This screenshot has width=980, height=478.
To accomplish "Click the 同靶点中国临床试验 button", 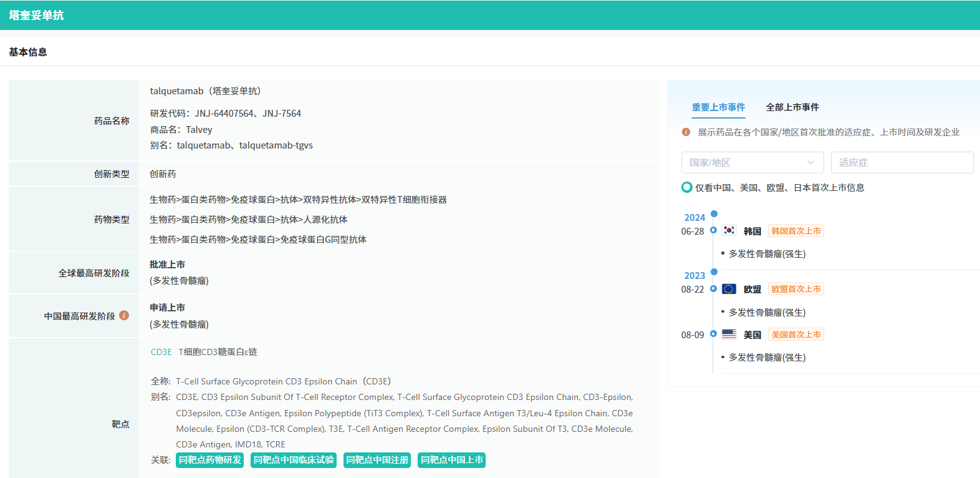I will click(294, 460).
